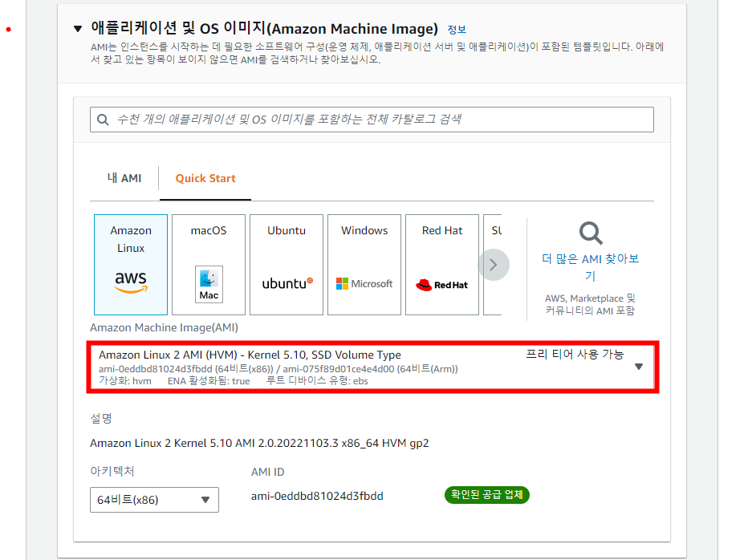The height and width of the screenshot is (560, 748).
Task: Click the search icon in catalog search box
Action: coord(103,120)
